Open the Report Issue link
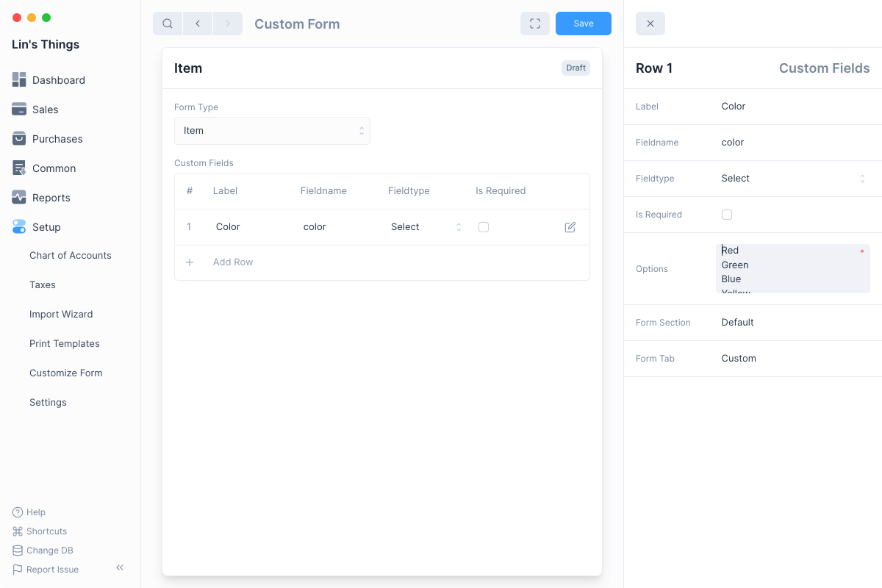The height and width of the screenshot is (588, 882). click(52, 570)
